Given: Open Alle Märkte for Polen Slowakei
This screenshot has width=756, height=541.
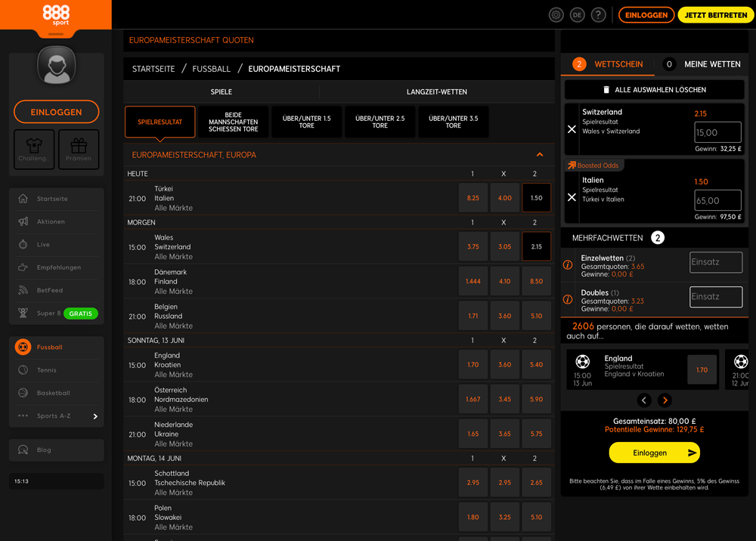Looking at the screenshot, I should tap(174, 527).
